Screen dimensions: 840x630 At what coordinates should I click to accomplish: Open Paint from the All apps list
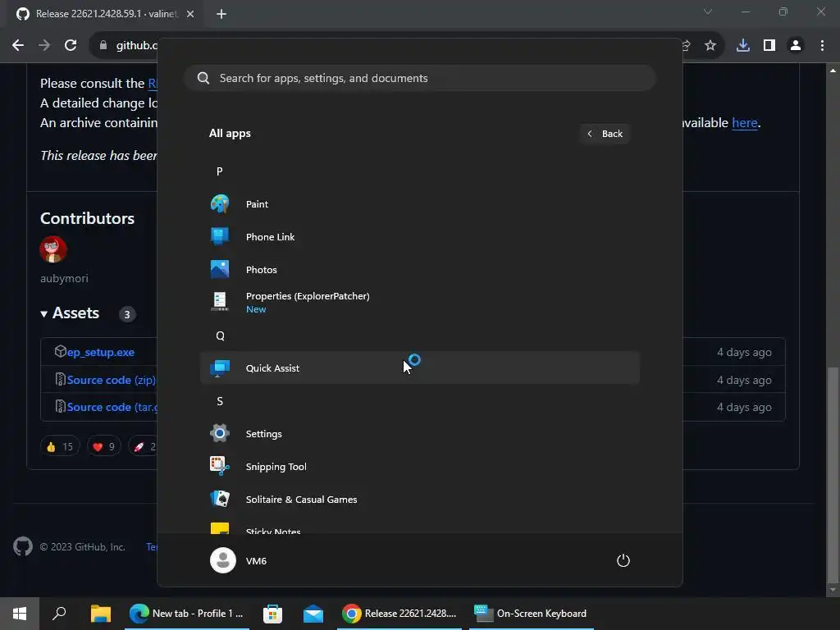tap(419, 204)
